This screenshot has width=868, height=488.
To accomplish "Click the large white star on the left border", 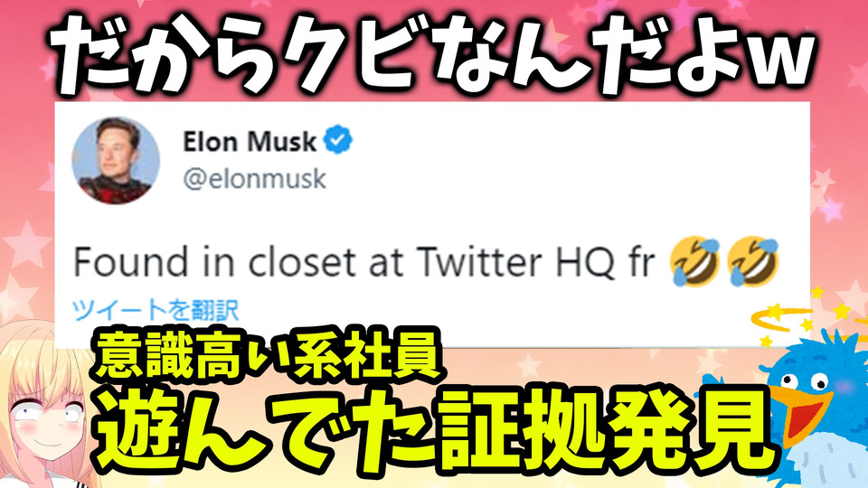I will point(26,244).
